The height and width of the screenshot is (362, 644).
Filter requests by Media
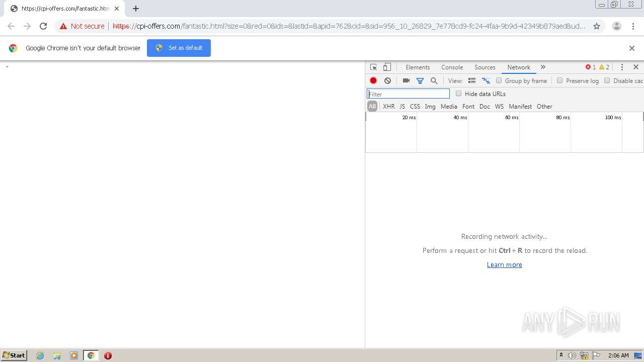click(449, 107)
